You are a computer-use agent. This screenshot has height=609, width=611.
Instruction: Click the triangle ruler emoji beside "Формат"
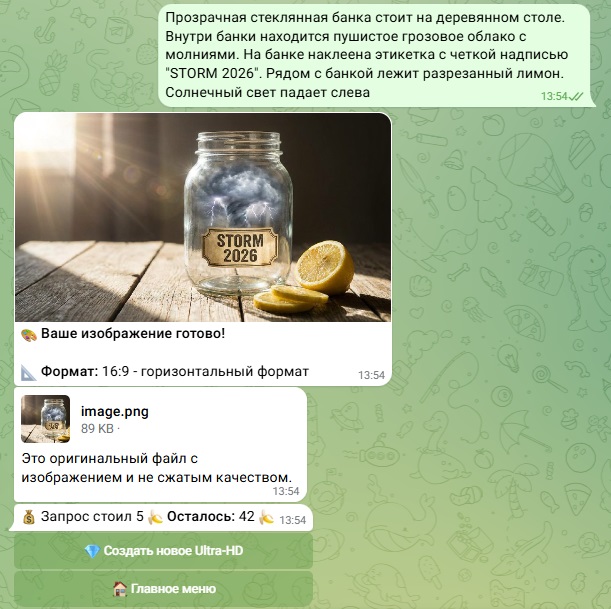pyautogui.click(x=29, y=372)
